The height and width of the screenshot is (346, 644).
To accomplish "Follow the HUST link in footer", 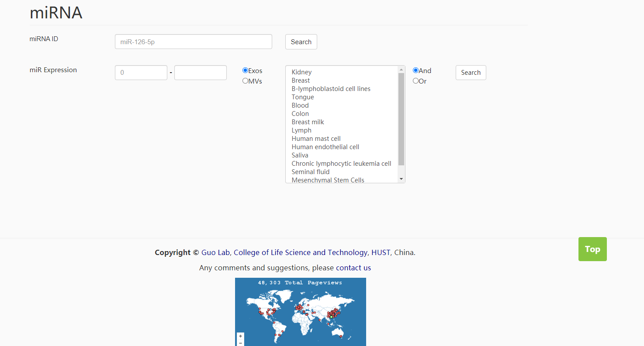I will [381, 252].
